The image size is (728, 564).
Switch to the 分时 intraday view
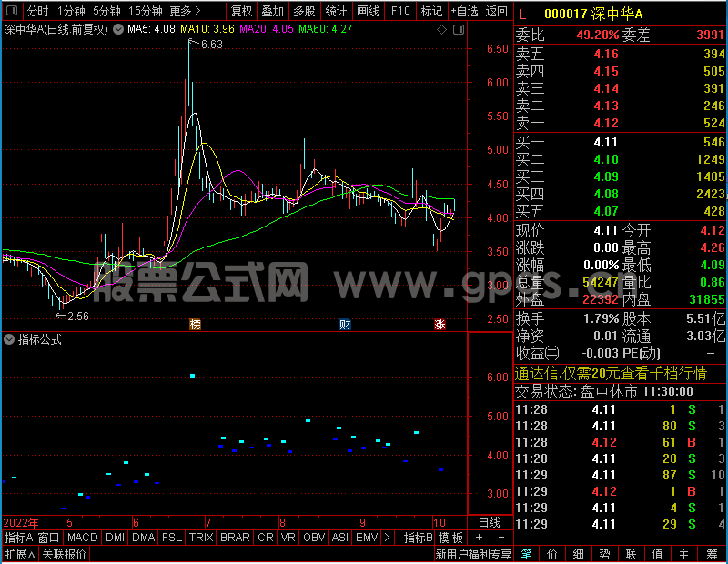37,11
